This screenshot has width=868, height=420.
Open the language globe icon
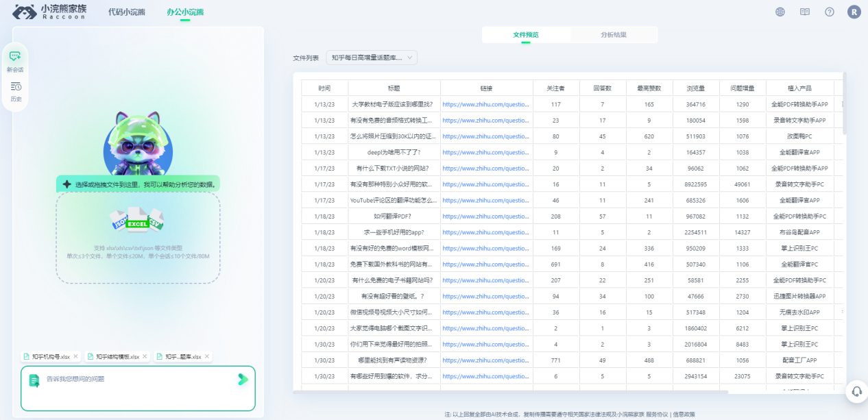[x=780, y=12]
